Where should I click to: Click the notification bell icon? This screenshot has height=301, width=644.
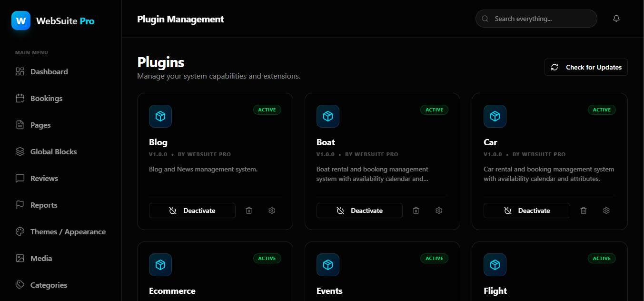pos(616,19)
